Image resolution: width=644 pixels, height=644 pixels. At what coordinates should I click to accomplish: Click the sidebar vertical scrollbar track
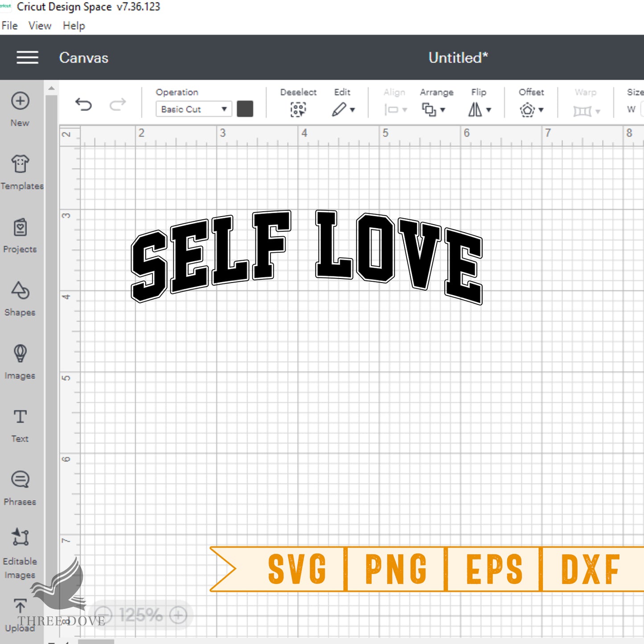(x=51, y=365)
